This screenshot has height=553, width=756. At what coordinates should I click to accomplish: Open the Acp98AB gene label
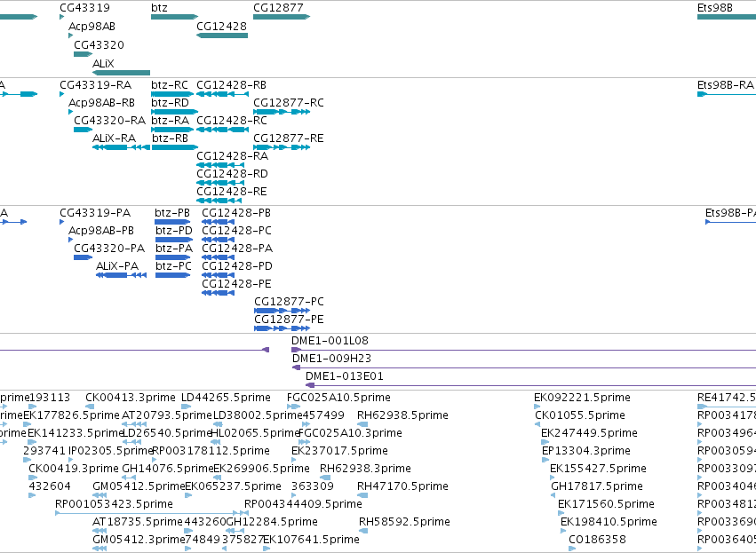[92, 26]
